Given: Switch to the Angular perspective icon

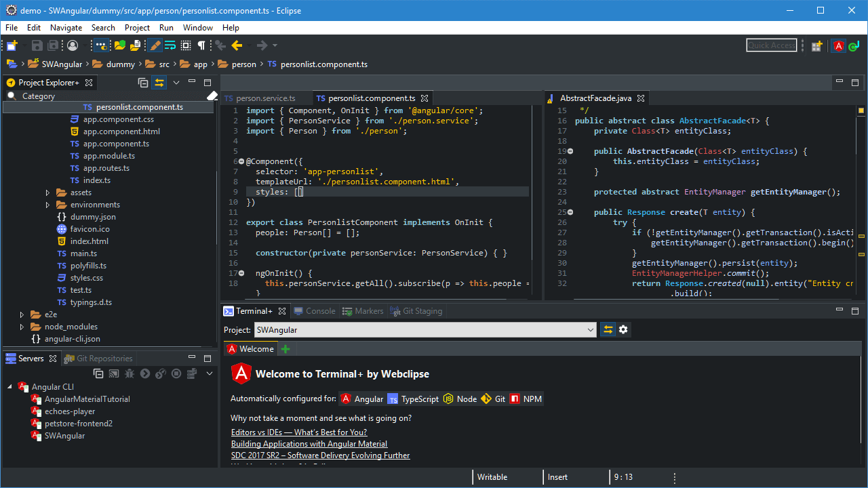Looking at the screenshot, I should (839, 45).
